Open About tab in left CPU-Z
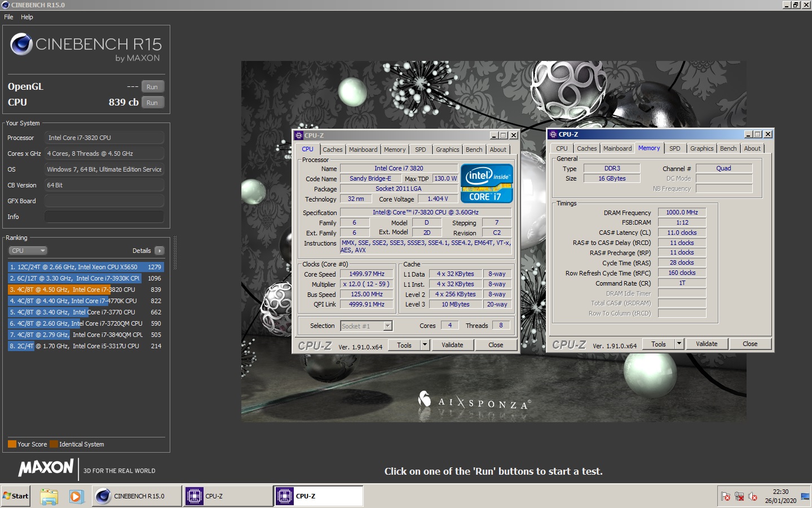812x508 pixels. point(498,150)
